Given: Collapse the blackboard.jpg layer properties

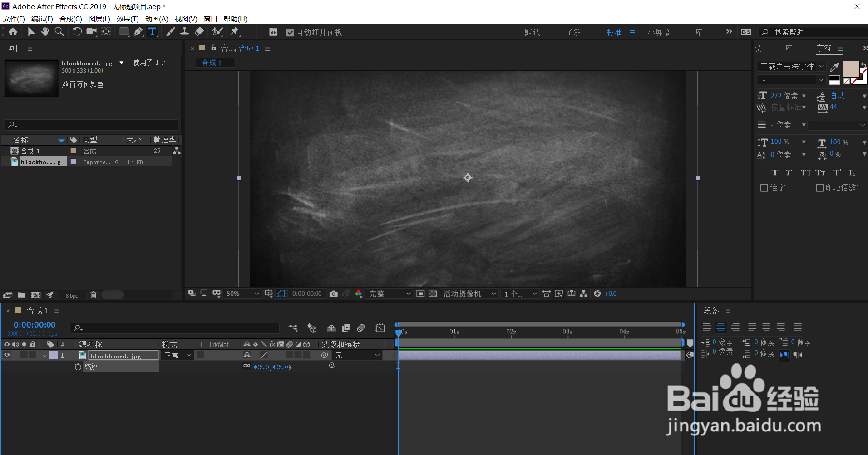Looking at the screenshot, I should (x=45, y=355).
